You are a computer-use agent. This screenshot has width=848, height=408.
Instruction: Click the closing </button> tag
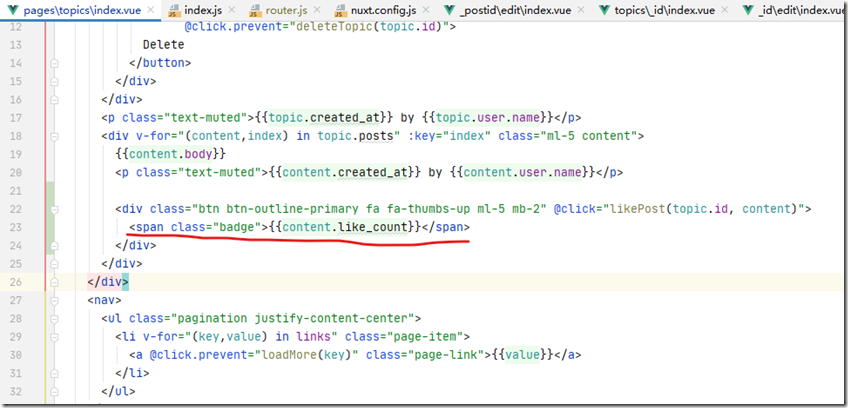coord(160,63)
